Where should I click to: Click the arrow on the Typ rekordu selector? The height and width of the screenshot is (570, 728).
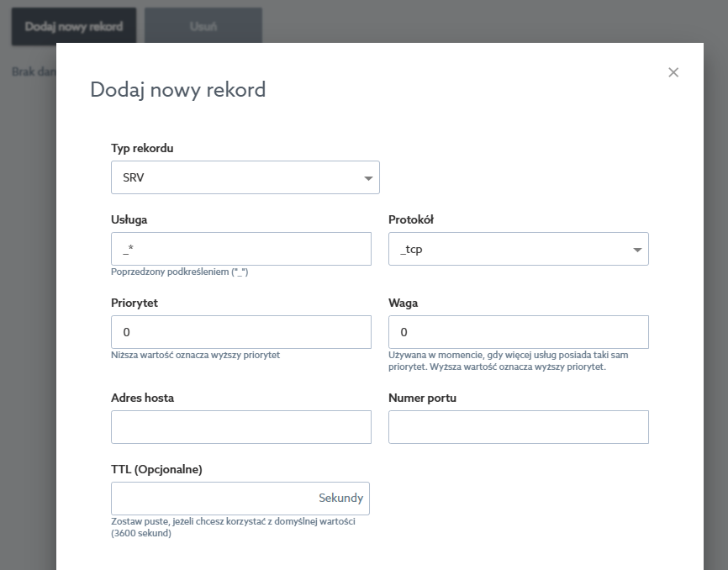(367, 178)
